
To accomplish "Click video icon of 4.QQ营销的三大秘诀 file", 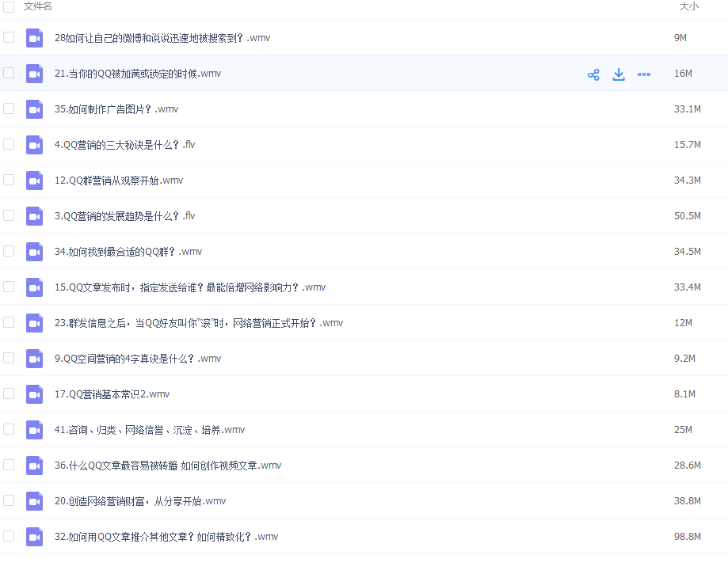I will pyautogui.click(x=34, y=145).
